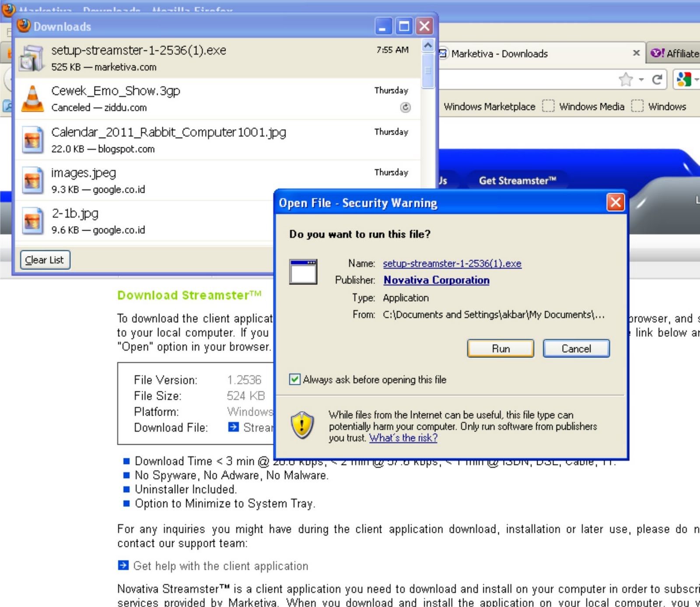Viewport: 700px width, 607px height.
Task: Click the image icon beside Calendar_2011_Rabbit_Computer1001.jpg
Action: click(32, 140)
